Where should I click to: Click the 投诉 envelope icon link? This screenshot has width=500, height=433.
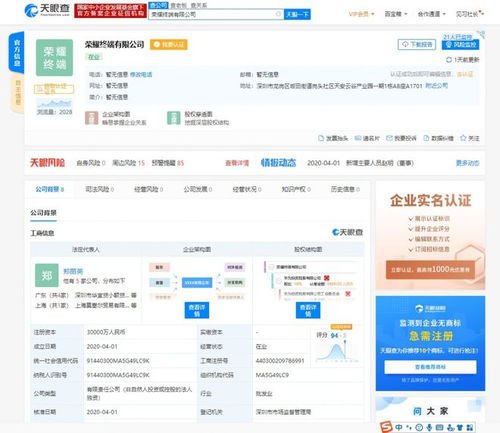401,138
